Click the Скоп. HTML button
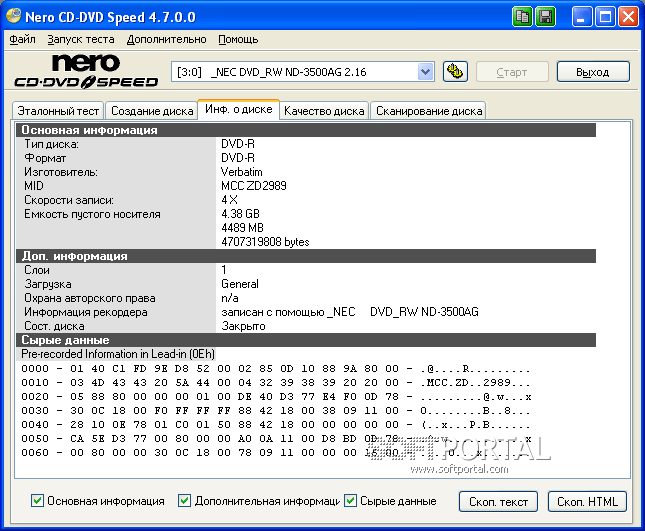This screenshot has height=531, width=645. click(x=587, y=501)
